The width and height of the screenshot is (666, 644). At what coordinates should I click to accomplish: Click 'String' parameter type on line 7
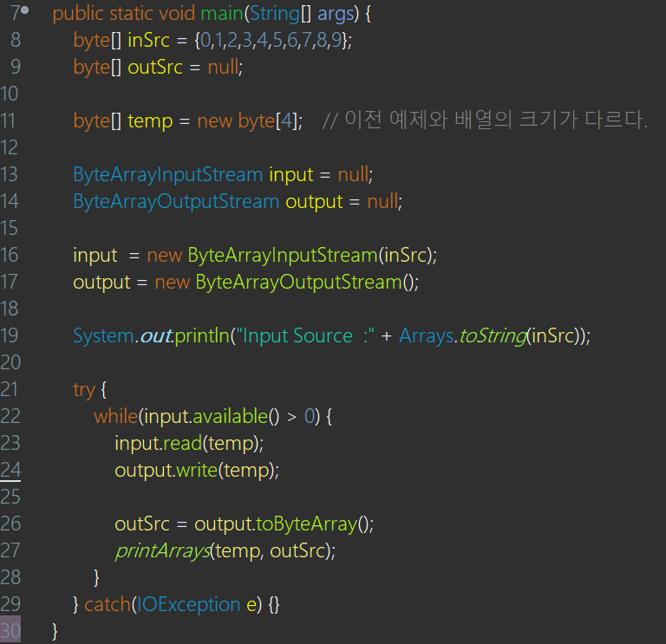275,13
